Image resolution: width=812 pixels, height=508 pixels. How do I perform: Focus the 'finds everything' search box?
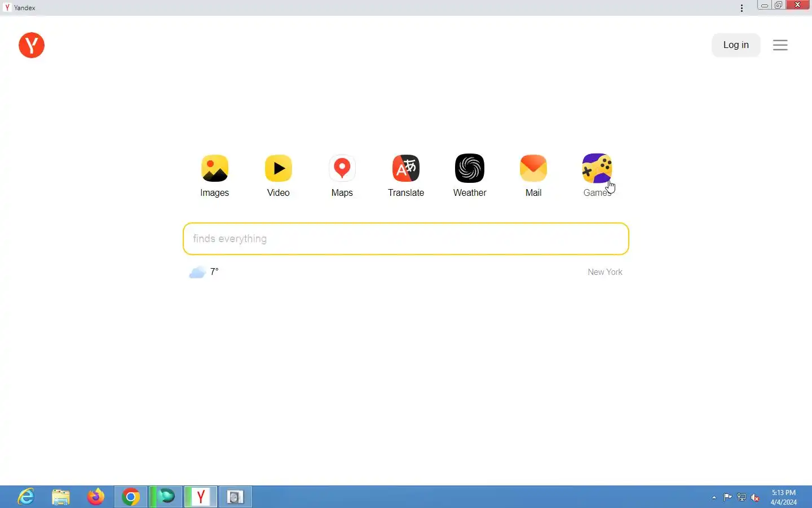coord(406,239)
